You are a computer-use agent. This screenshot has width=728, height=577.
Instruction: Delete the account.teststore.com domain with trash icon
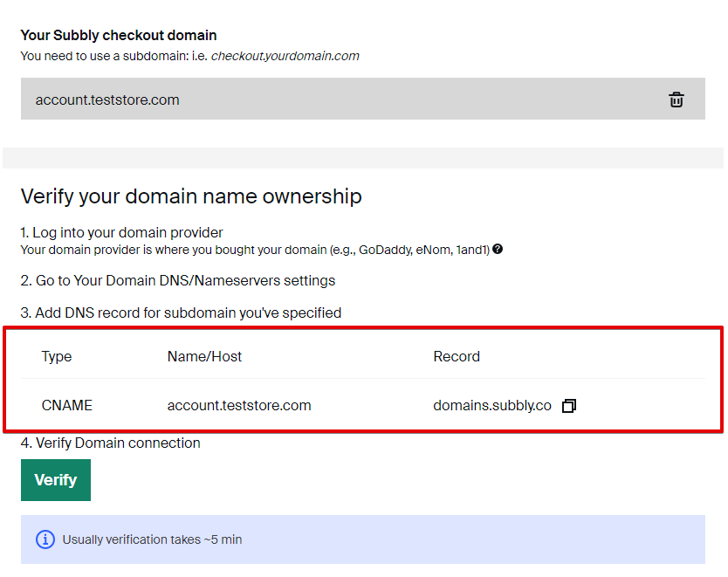click(x=676, y=100)
